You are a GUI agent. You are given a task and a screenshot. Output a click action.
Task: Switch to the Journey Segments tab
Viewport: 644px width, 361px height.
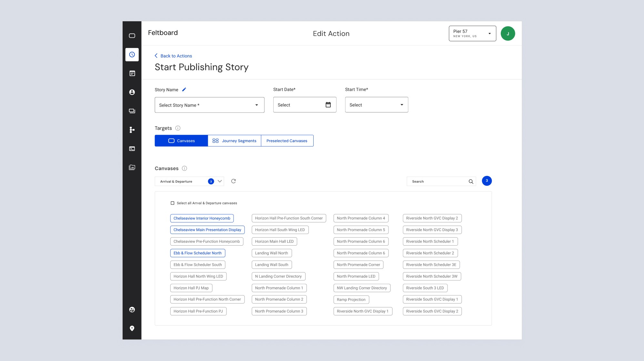(x=234, y=141)
